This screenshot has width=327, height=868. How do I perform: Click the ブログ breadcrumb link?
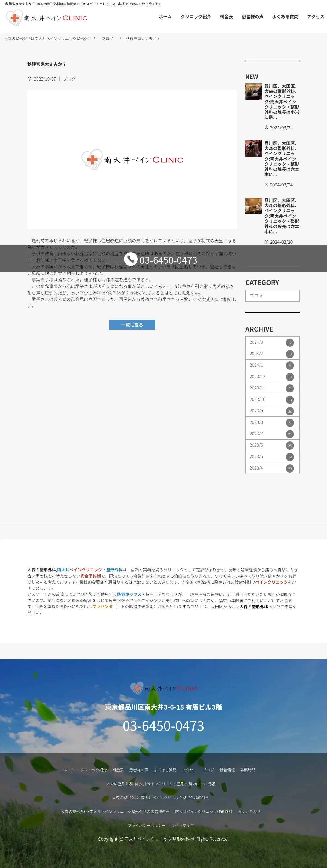pos(108,38)
